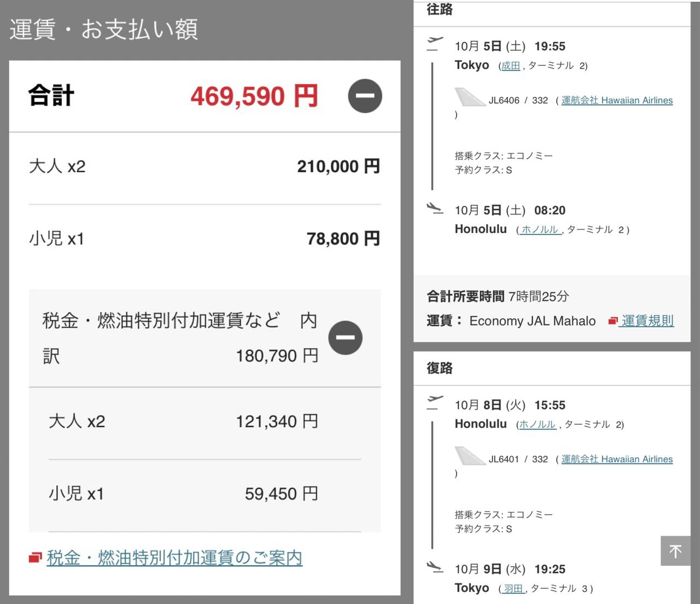The width and height of the screenshot is (700, 604).
Task: Click airline tail logo for flight JL6406
Action: [x=470, y=97]
